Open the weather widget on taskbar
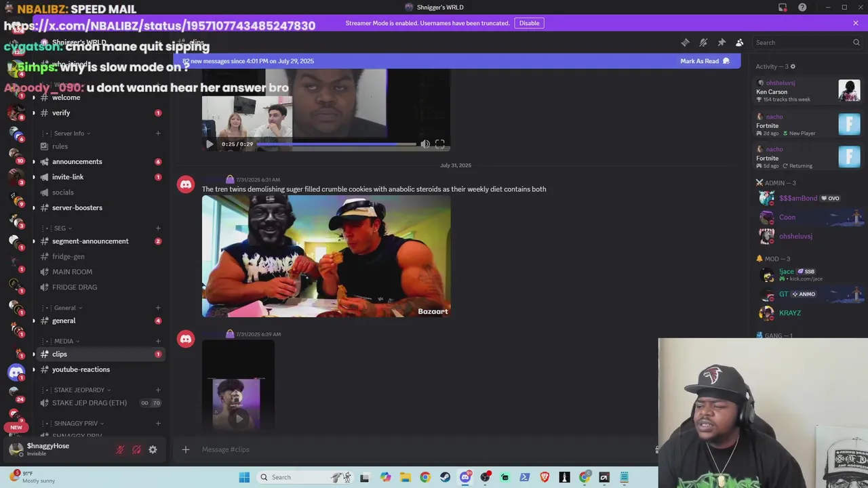Screen dimensions: 868x488 point(33,477)
